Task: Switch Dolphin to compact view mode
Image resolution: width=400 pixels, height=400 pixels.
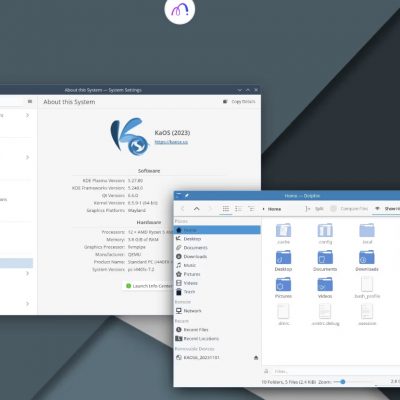Action: (x=239, y=209)
